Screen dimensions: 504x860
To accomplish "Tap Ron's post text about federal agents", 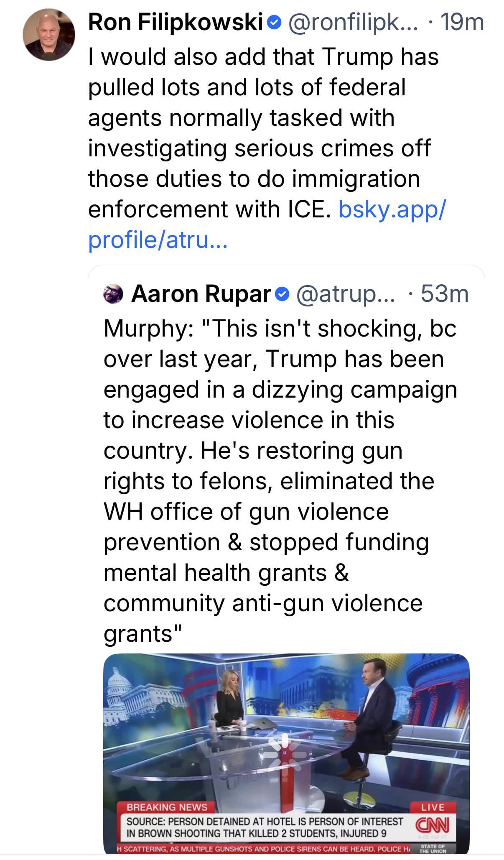I will [259, 133].
